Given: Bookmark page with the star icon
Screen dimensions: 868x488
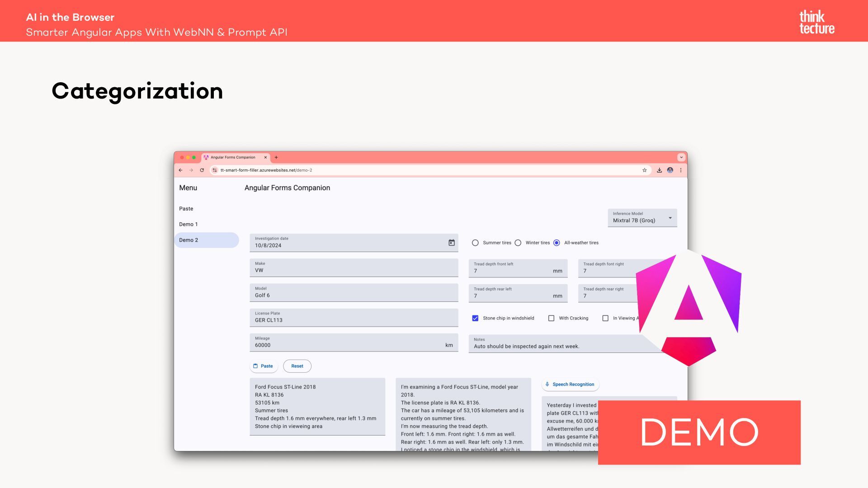Looking at the screenshot, I should click(x=644, y=170).
